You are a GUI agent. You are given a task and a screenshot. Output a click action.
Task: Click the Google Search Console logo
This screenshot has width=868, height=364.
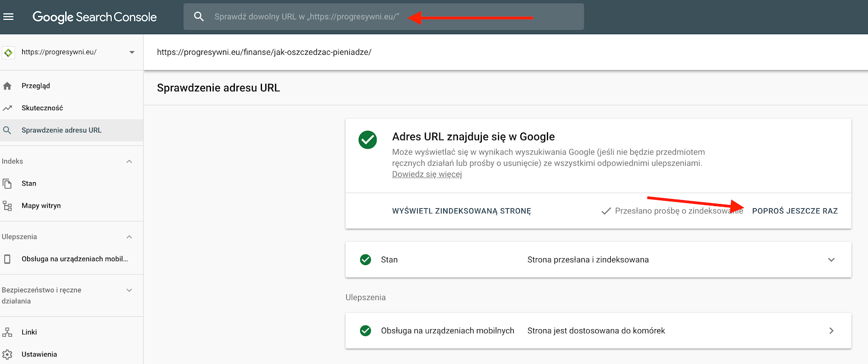[94, 17]
